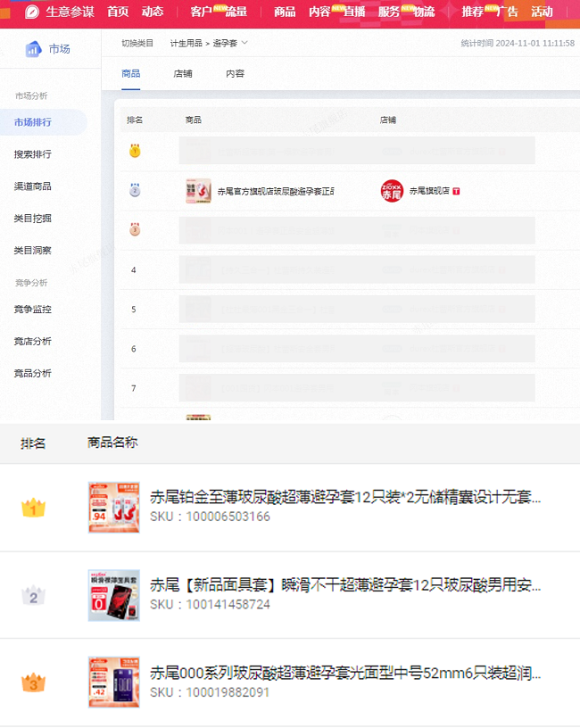The image size is (580, 728).
Task: Click the orange crown rank 3 icon
Action: click(x=33, y=683)
